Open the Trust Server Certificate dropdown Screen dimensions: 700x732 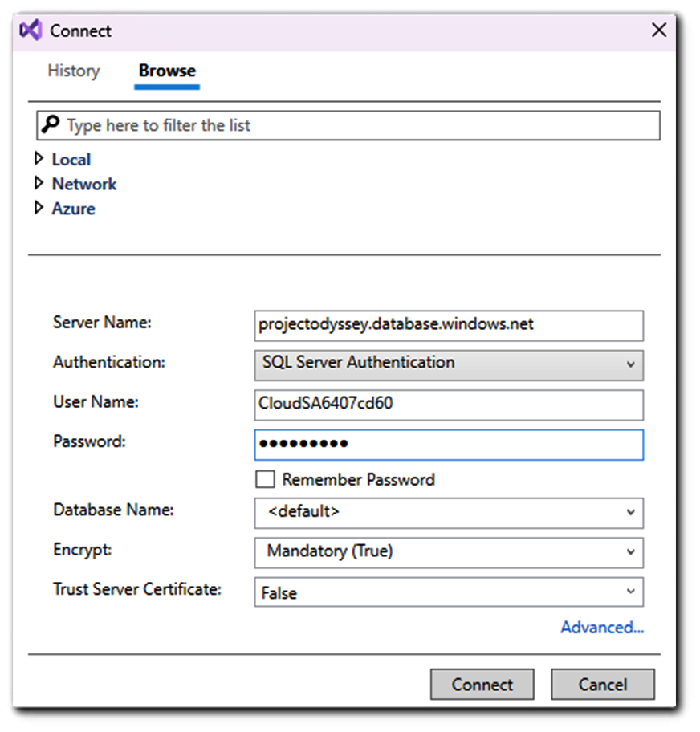(x=449, y=592)
